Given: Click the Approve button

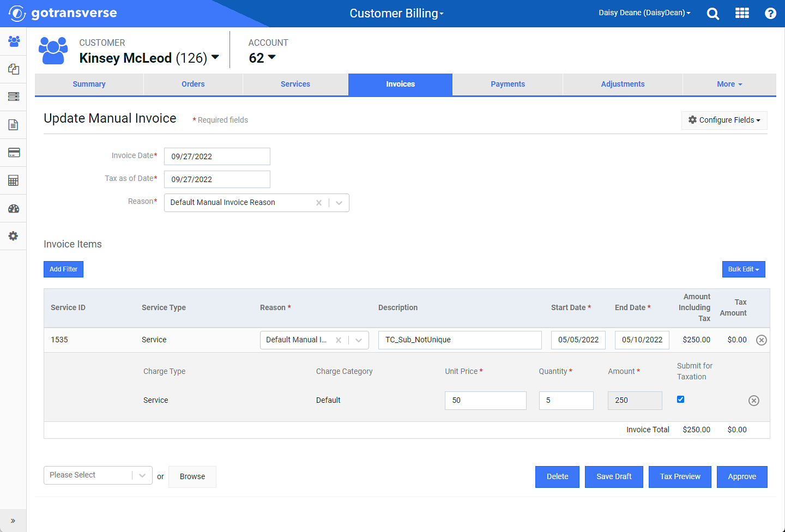Looking at the screenshot, I should click(742, 477).
